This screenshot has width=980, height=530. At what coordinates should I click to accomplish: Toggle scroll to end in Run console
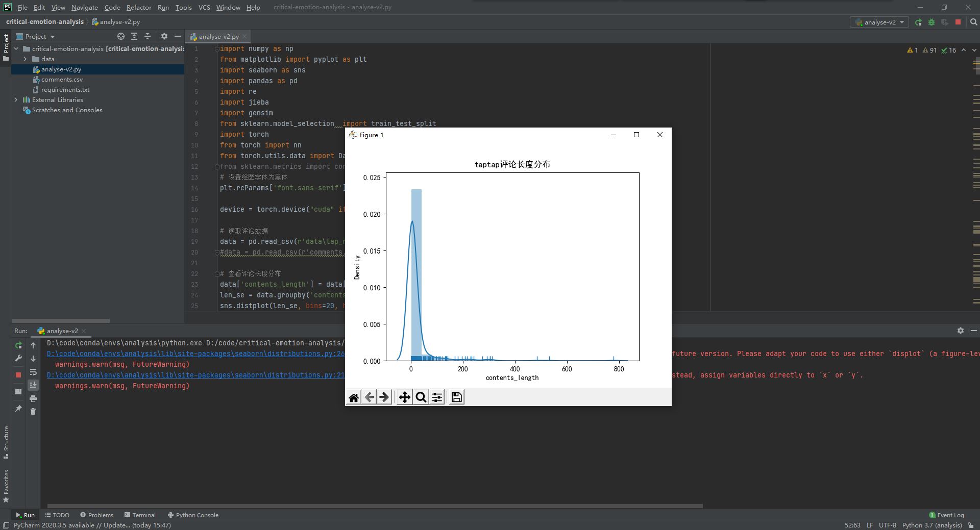click(33, 385)
